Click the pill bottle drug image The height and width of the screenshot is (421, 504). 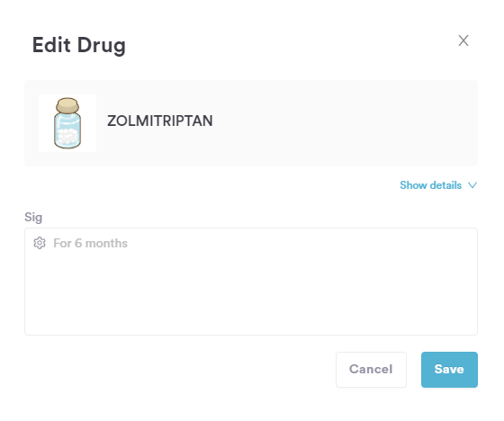pos(67,123)
